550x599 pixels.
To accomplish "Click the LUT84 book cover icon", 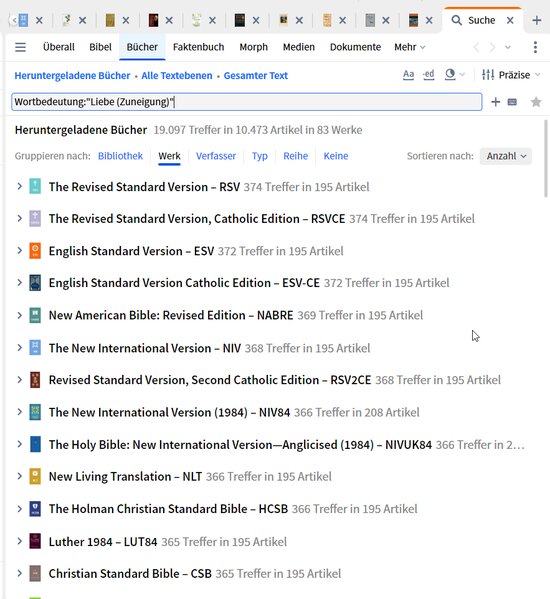I will point(35,541).
